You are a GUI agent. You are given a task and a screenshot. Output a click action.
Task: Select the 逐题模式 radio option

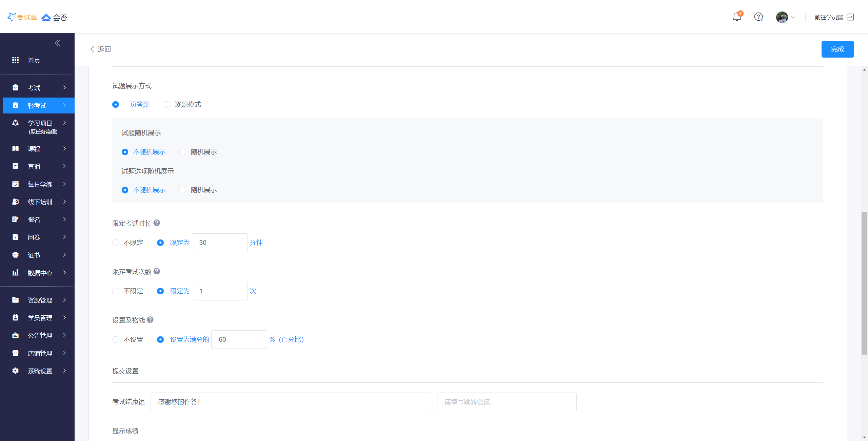[x=167, y=105]
